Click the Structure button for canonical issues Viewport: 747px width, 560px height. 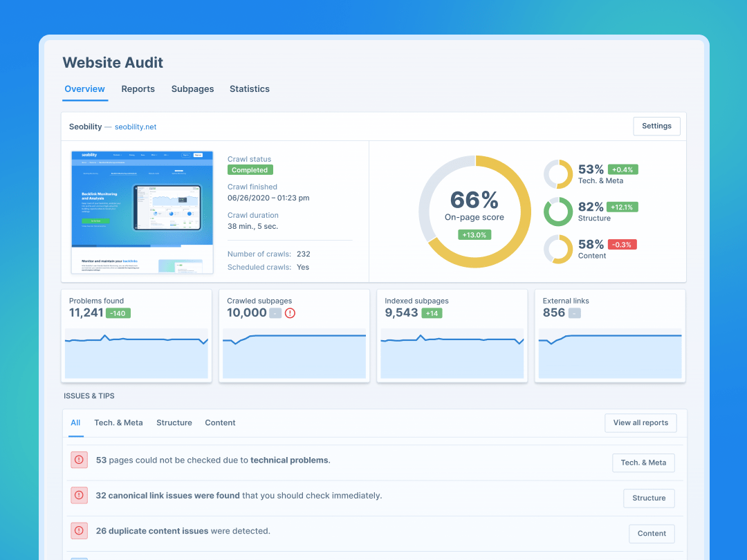[649, 498]
